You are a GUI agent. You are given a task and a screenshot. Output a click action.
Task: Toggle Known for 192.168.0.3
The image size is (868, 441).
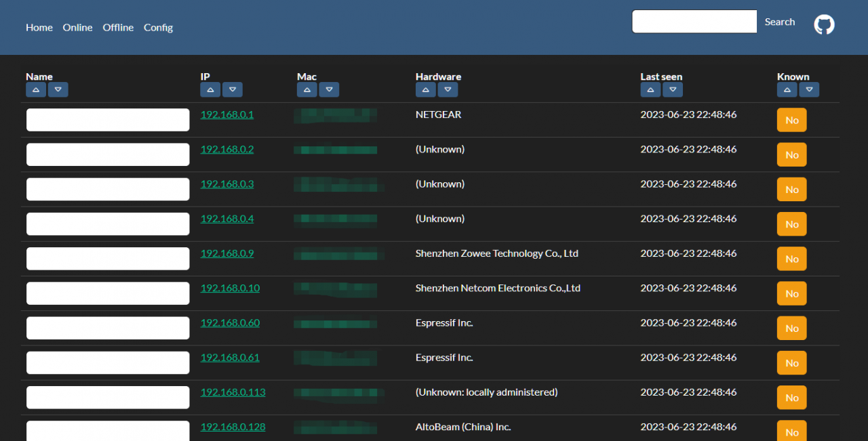792,190
